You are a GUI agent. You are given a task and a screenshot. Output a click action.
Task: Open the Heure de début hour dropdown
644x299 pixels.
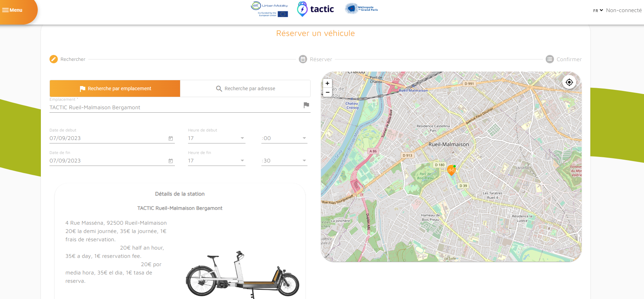pos(216,138)
